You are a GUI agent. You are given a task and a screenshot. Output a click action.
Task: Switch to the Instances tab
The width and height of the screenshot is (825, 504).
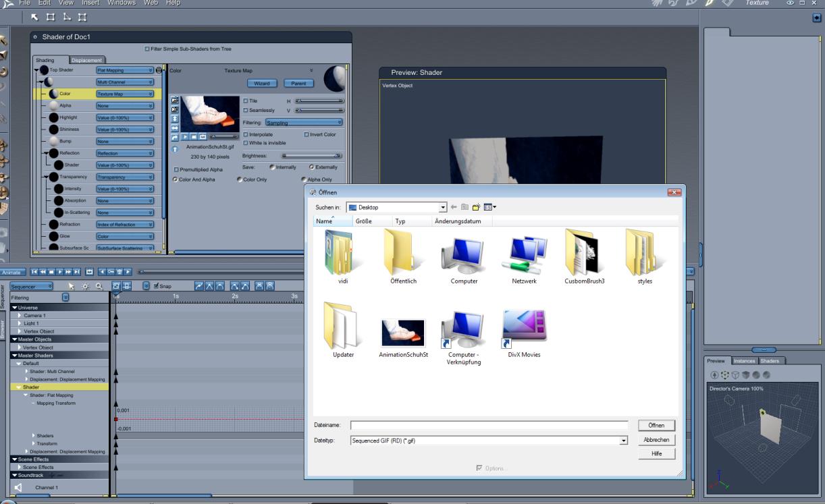click(x=743, y=362)
